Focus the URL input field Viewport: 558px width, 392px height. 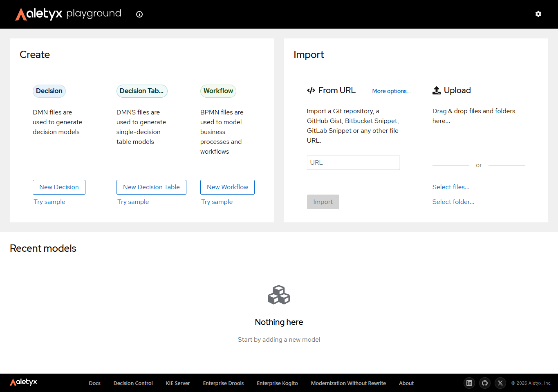pyautogui.click(x=353, y=163)
